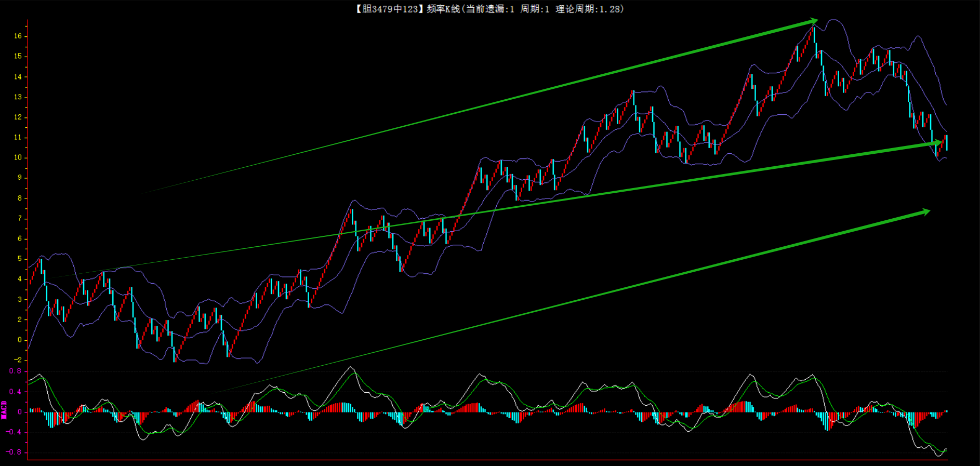Click the MACD axis label 0.8
Screen dimensions: 980x466
[16, 371]
